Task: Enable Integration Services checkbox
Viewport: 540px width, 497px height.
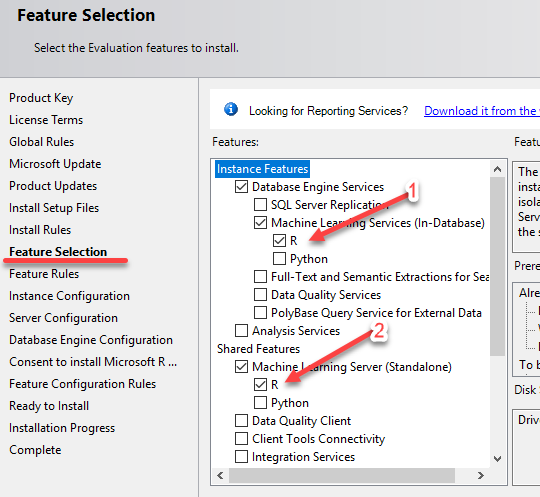Action: click(241, 457)
